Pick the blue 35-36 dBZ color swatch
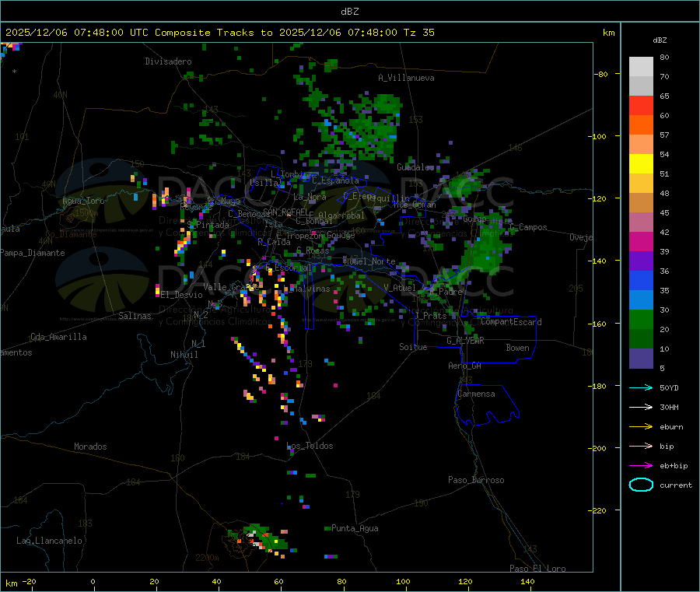Image resolution: width=700 pixels, height=592 pixels. pyautogui.click(x=641, y=280)
